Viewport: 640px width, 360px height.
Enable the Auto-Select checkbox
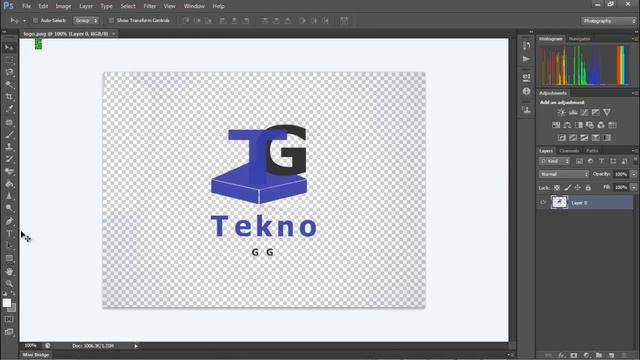[36, 20]
